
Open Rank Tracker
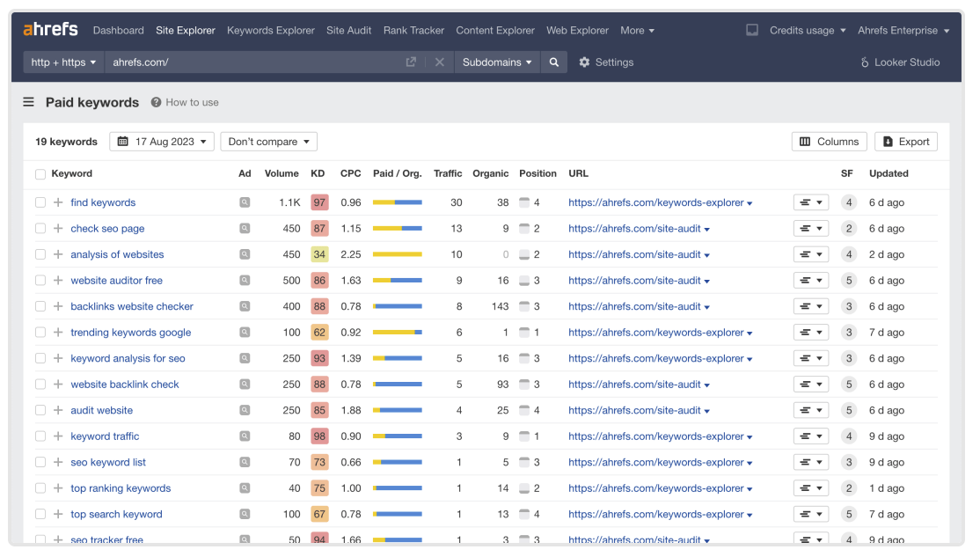click(413, 30)
